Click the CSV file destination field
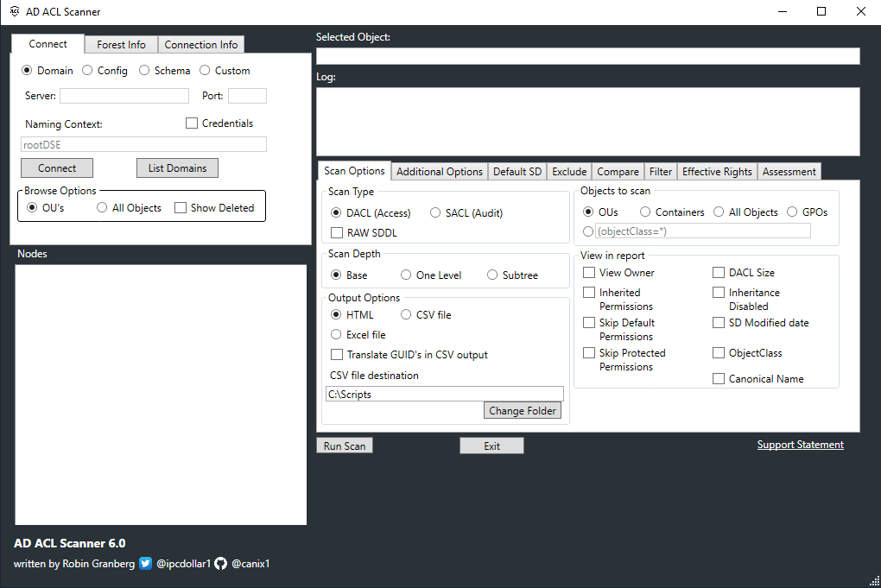Image resolution: width=881 pixels, height=588 pixels. (x=445, y=394)
